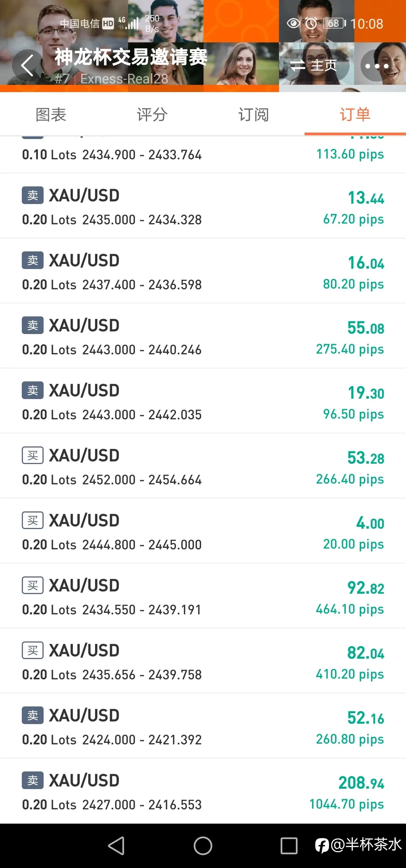
Task: Tap the 神龙杯交易邀请赛 title
Action: (131, 57)
